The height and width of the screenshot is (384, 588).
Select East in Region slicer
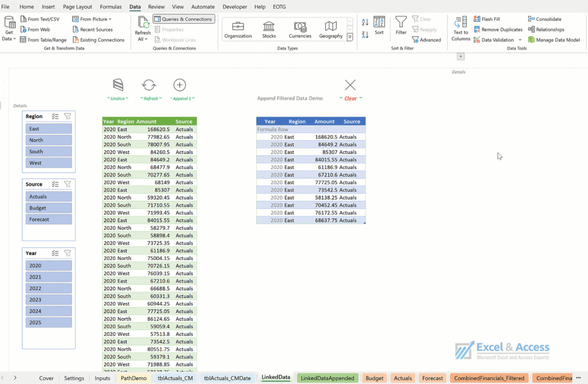[x=49, y=129]
